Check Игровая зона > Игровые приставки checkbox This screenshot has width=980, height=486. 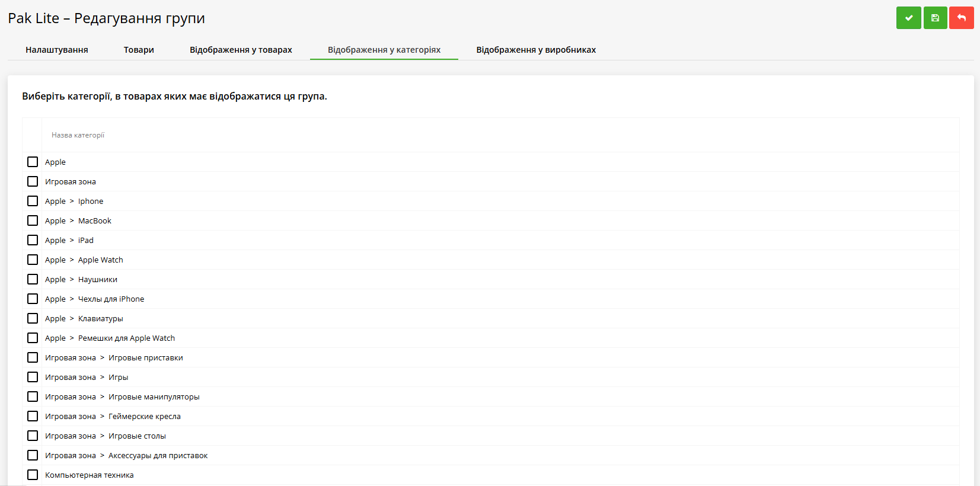33,357
